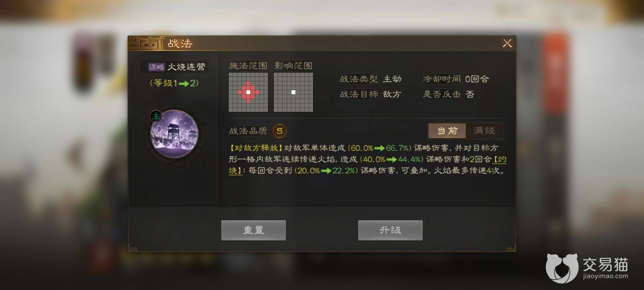Click the 是否反击 否 field
Image resolution: width=644 pixels, height=290 pixels.
click(449, 94)
